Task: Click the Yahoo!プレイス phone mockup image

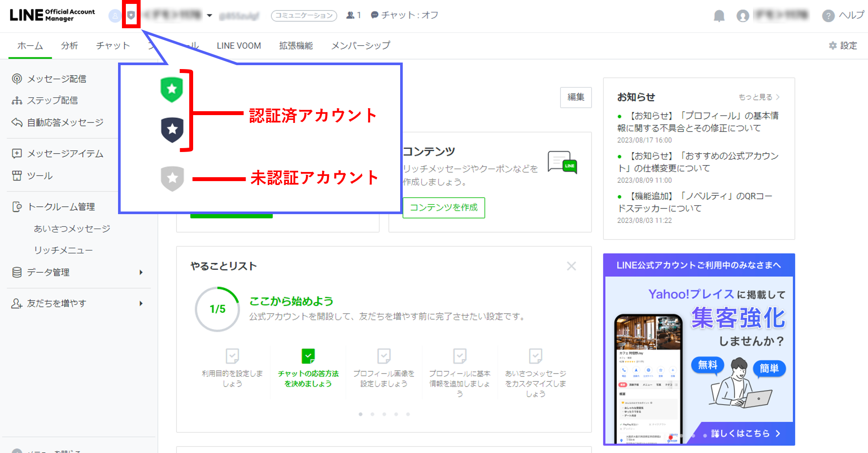Action: click(x=648, y=379)
